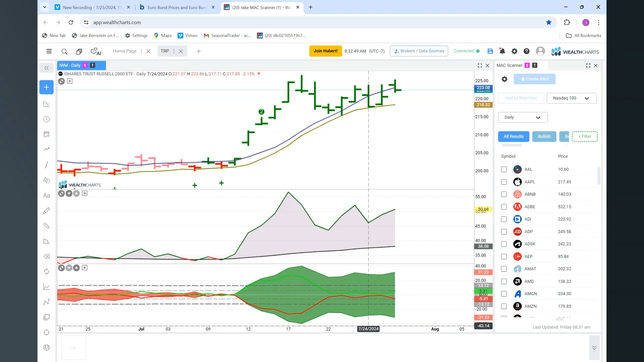Open the Daily timeframe dropdown
Image resolution: width=644 pixels, height=362 pixels.
point(523,117)
